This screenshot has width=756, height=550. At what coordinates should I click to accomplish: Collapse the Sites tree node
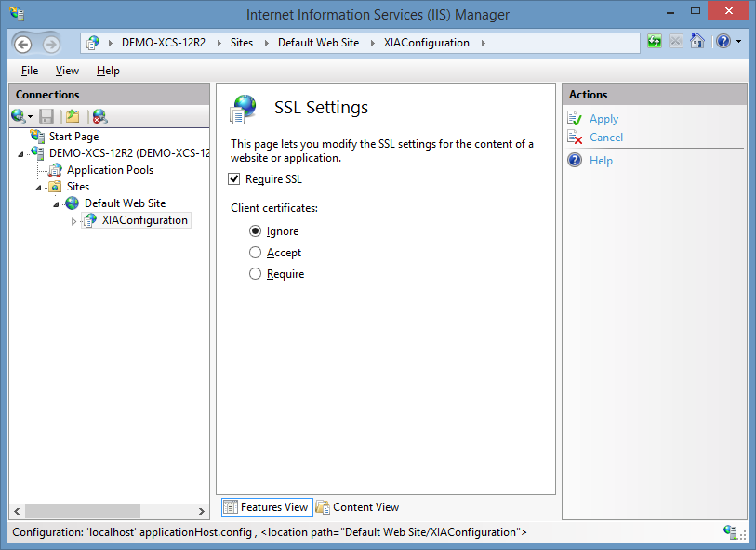[x=38, y=188]
